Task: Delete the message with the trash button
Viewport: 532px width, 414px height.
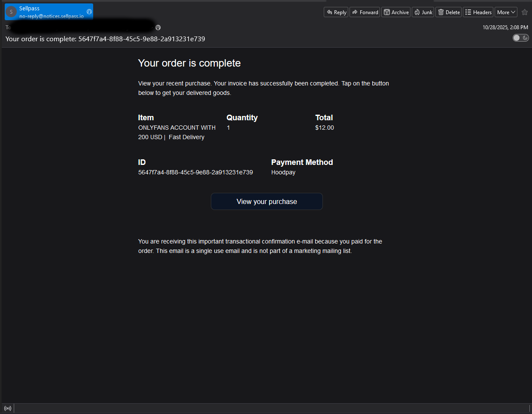Action: [449, 12]
